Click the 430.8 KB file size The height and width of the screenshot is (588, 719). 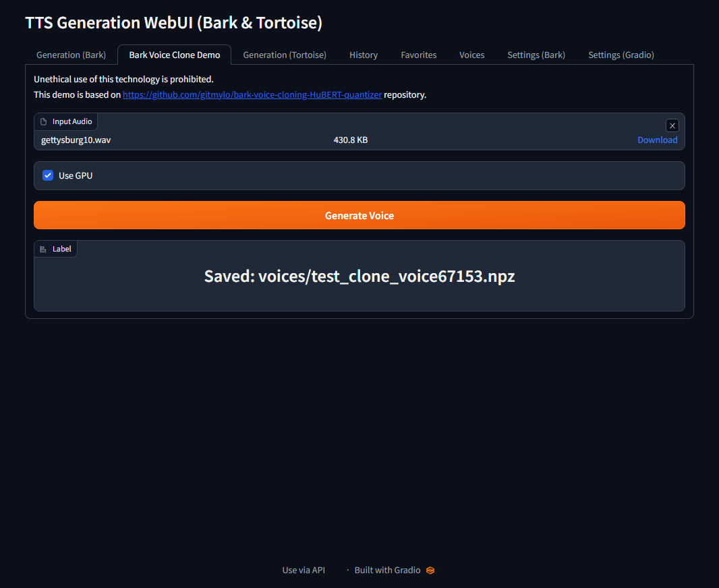(351, 140)
